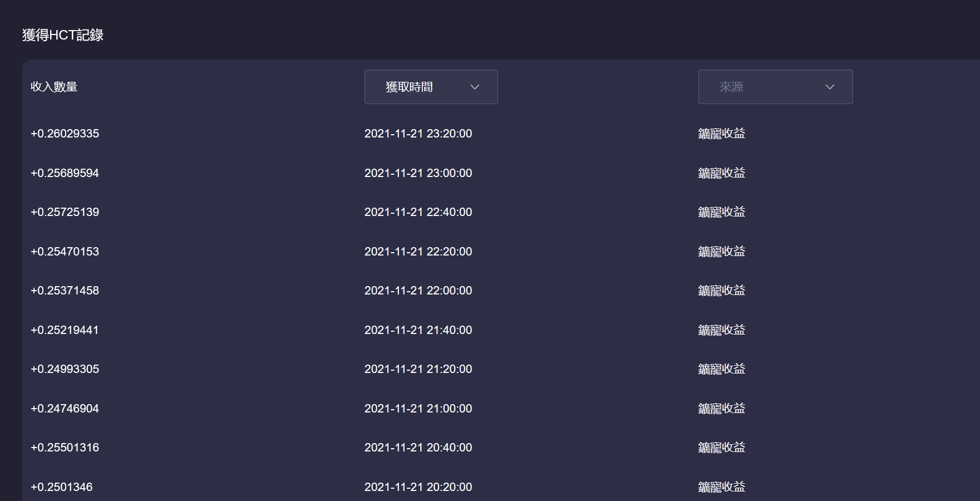The width and height of the screenshot is (980, 501).
Task: Click timestamp 2021-11-21 23:00:00
Action: click(x=418, y=173)
